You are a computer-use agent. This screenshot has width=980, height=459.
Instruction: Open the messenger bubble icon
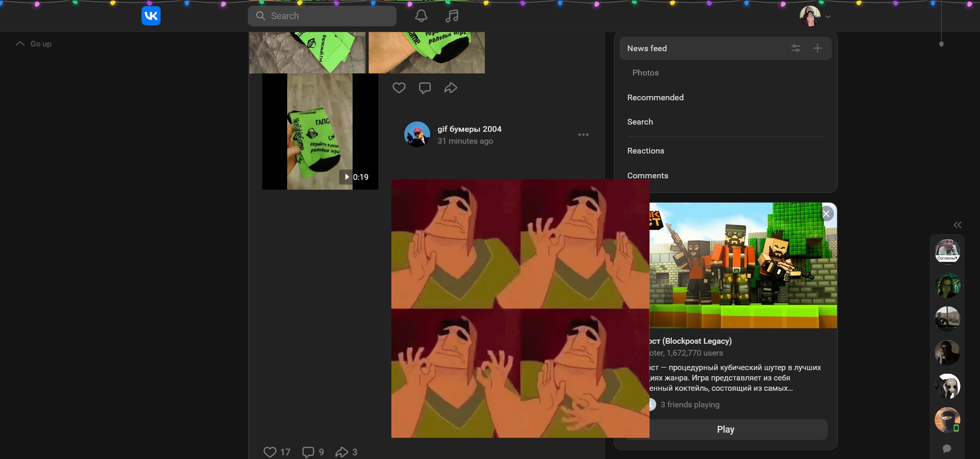[947, 449]
